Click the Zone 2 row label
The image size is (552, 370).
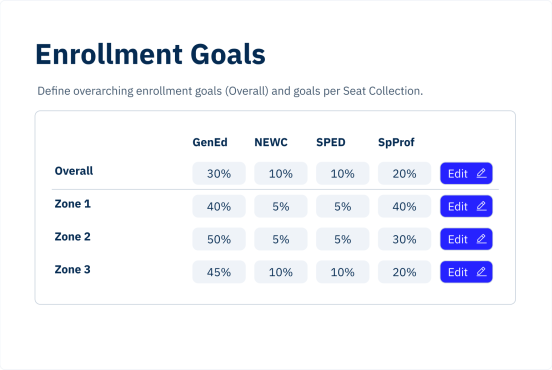[x=73, y=237]
